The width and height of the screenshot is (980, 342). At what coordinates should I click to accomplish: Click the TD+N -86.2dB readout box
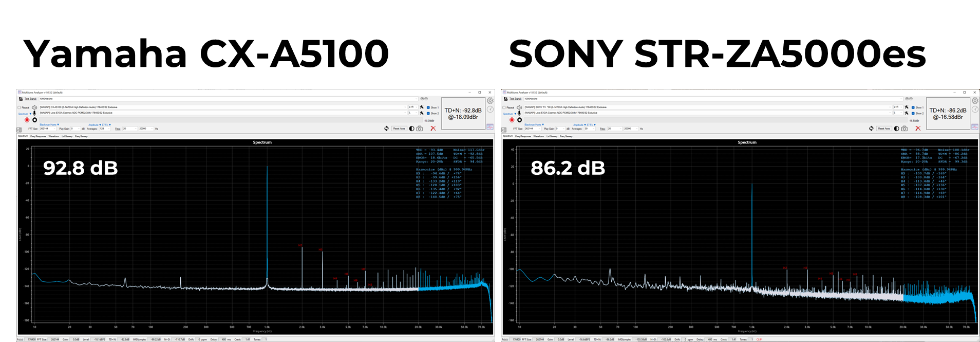(x=948, y=114)
